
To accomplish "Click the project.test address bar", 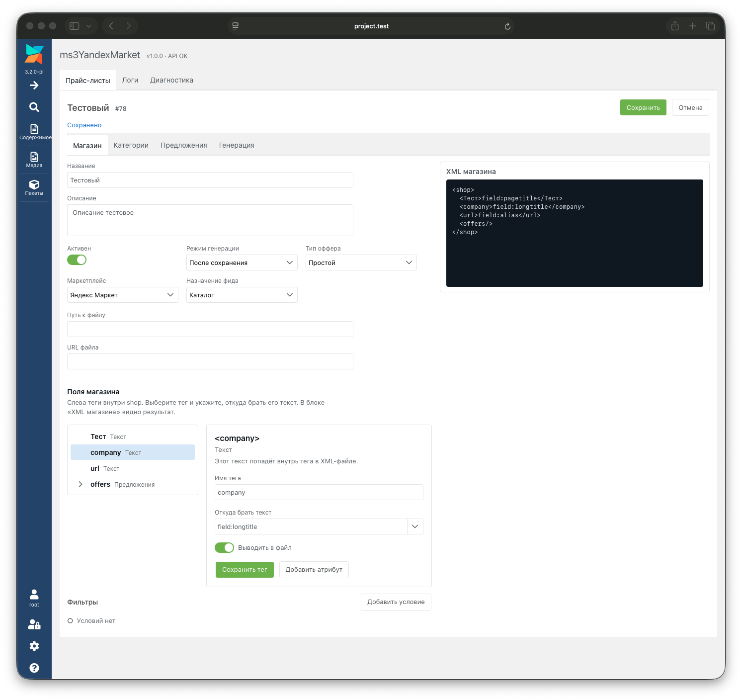I will tap(371, 26).
